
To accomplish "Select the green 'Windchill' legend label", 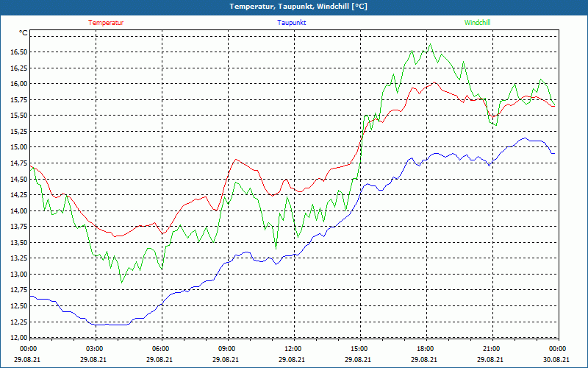I will tap(477, 23).
